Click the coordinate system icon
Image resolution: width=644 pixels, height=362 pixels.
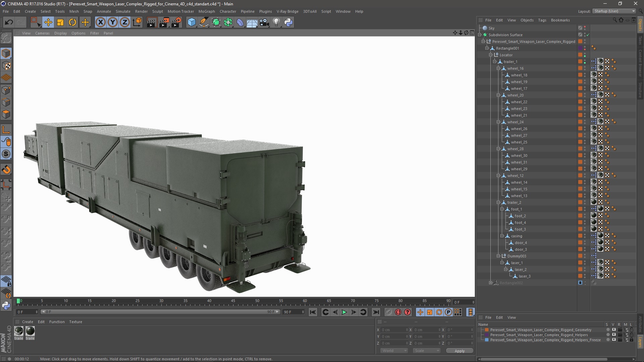[x=137, y=22]
